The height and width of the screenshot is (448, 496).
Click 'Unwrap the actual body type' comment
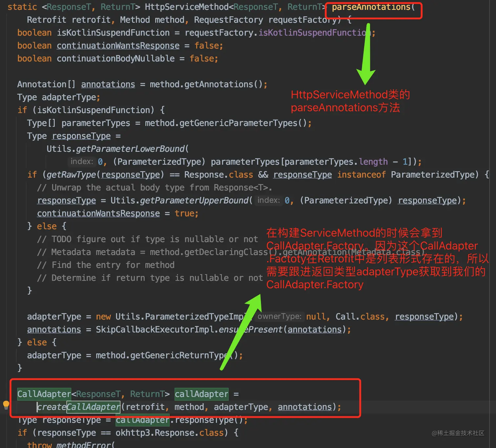(x=155, y=188)
